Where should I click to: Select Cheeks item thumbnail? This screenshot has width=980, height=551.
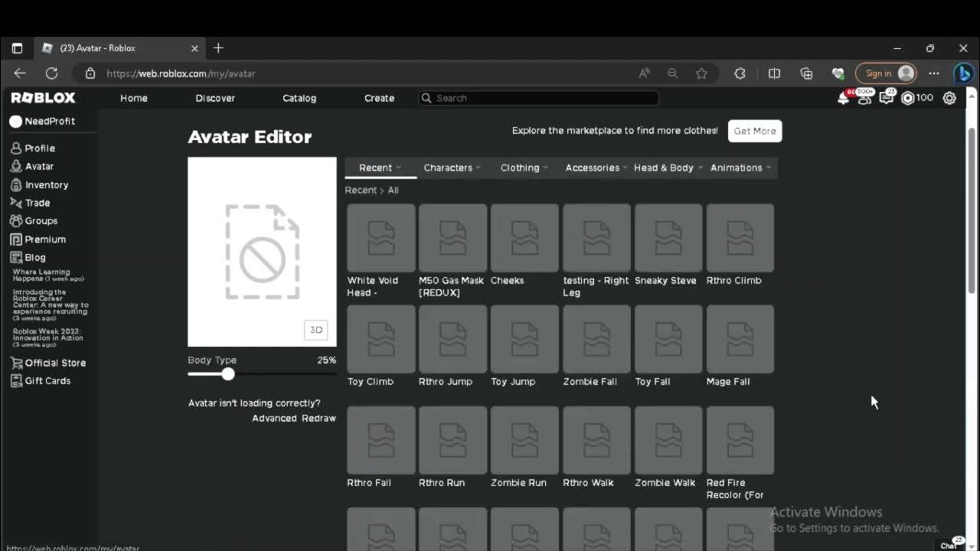525,238
